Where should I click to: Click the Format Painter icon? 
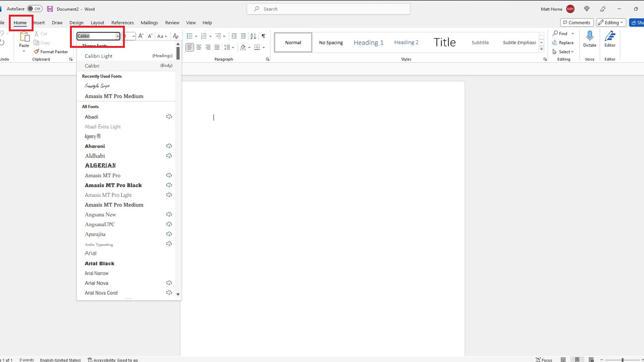click(36, 52)
